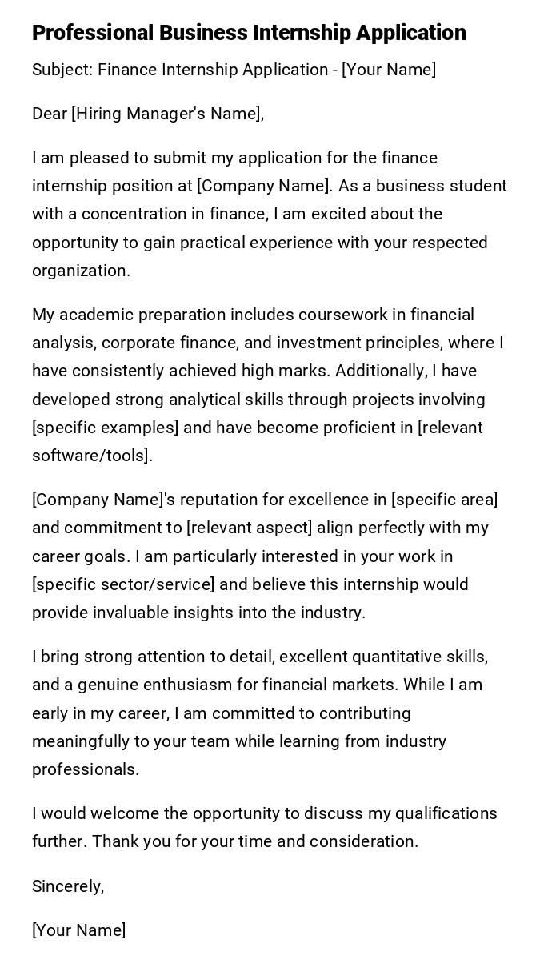
Task: Click the word organization ending the first paragraph
Action: (x=80, y=271)
